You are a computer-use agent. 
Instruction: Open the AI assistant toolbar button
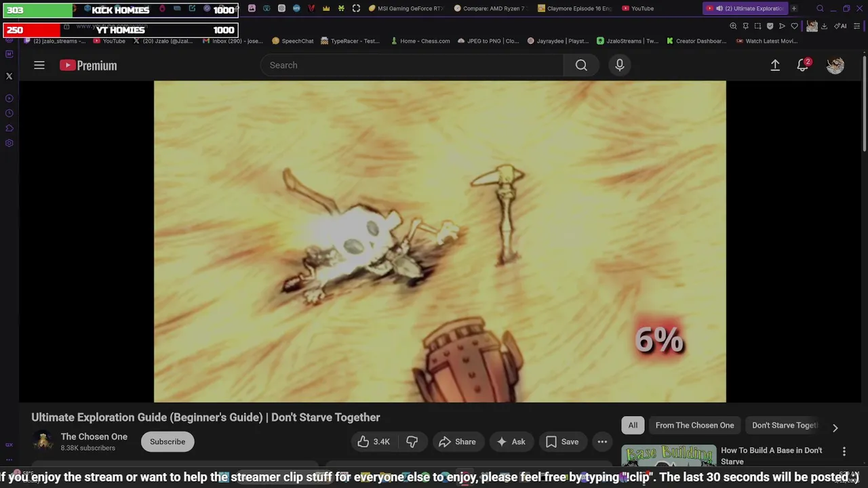pos(840,26)
